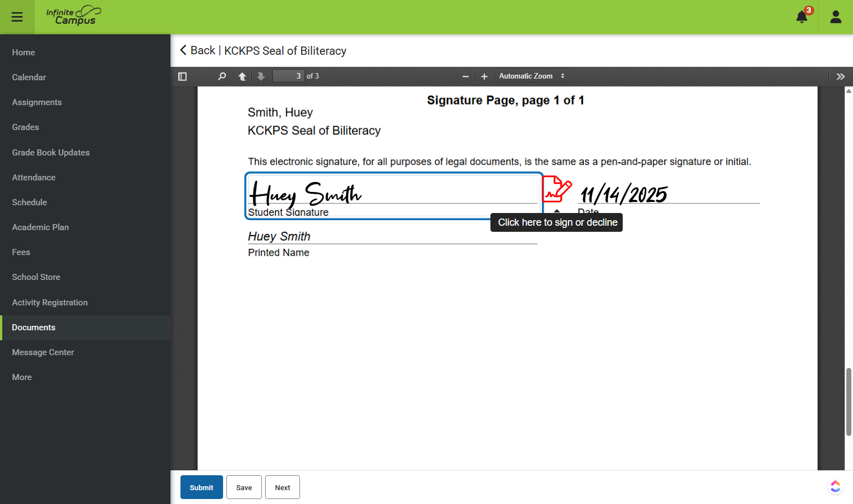The image size is (853, 504).
Task: Zoom out of the document
Action: [466, 76]
